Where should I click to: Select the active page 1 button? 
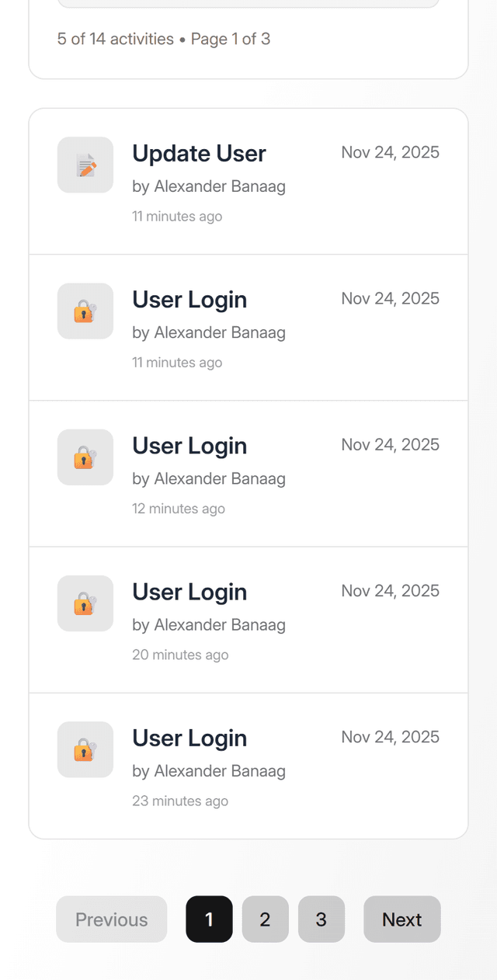click(209, 919)
